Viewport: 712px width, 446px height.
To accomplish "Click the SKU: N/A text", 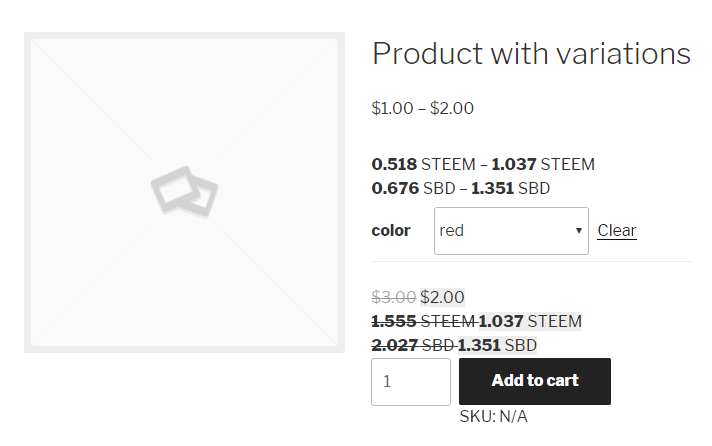I will [x=493, y=416].
